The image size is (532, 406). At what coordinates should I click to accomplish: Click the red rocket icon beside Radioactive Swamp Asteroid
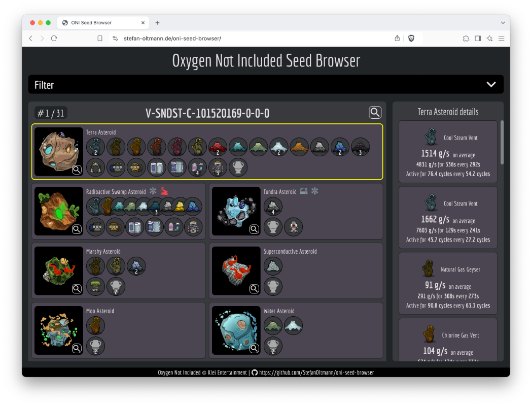tap(164, 191)
